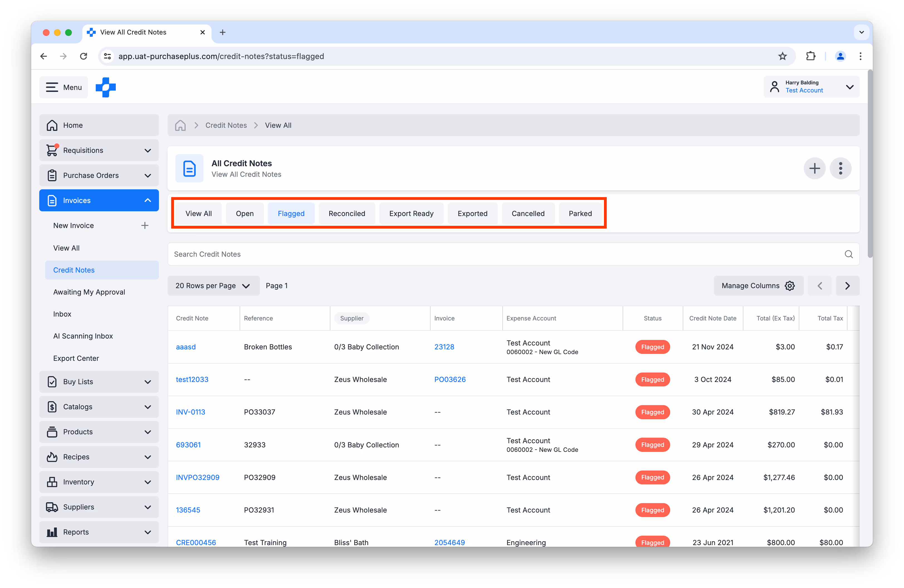Switch to the Reconciled tab
This screenshot has width=904, height=588.
click(347, 214)
